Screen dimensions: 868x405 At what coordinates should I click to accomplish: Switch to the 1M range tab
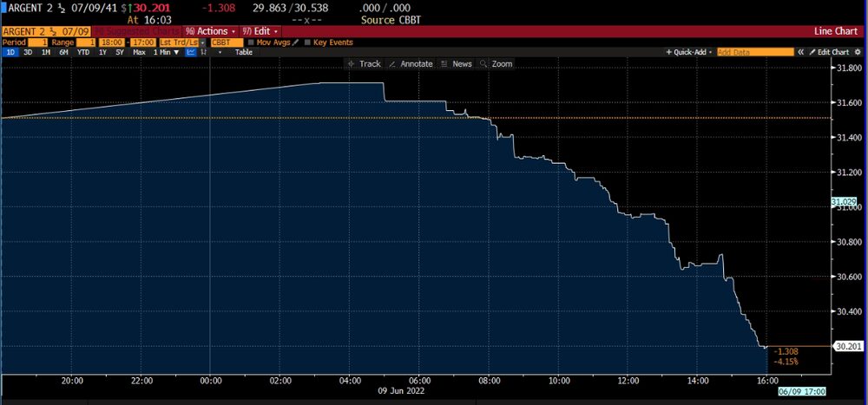44,52
